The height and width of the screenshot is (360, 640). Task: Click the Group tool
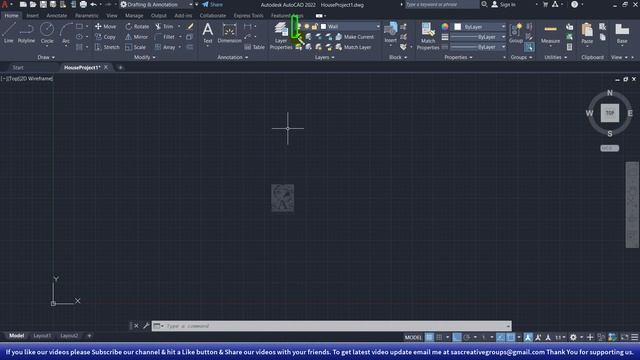click(516, 33)
